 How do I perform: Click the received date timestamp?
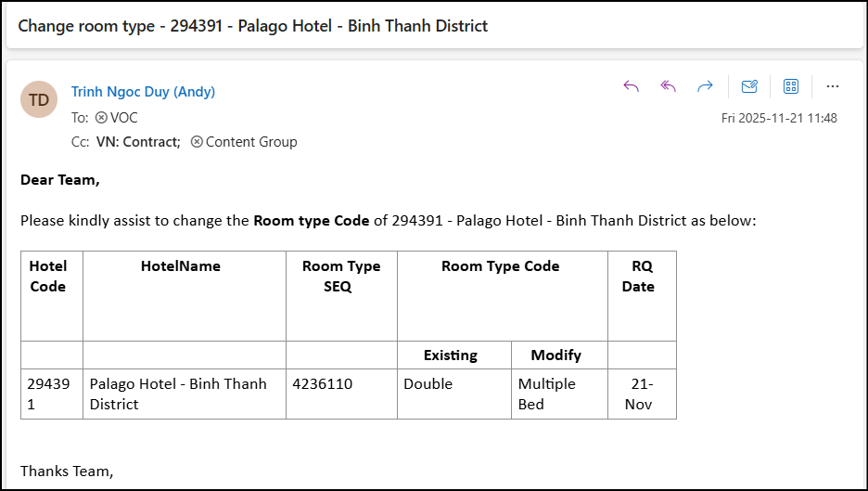pyautogui.click(x=779, y=118)
